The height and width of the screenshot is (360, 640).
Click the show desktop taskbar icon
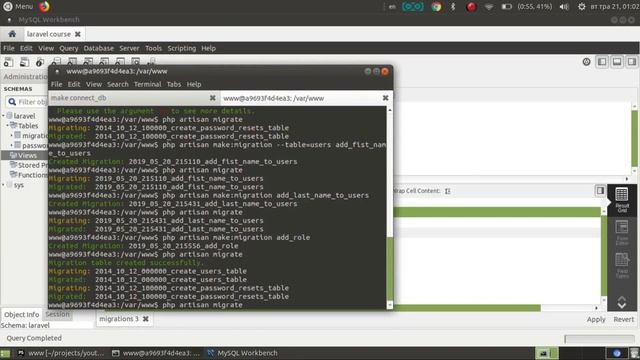tap(5, 353)
